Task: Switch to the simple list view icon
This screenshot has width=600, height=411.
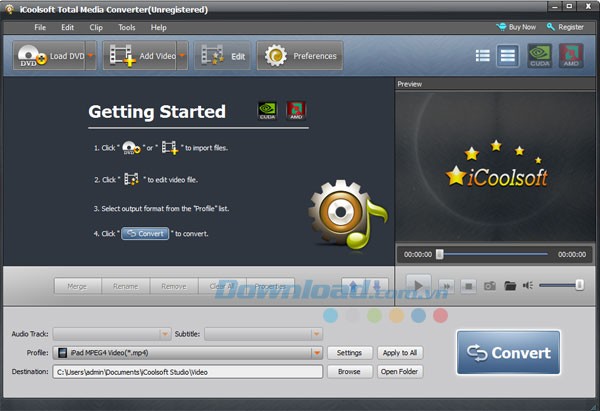Action: pos(508,56)
